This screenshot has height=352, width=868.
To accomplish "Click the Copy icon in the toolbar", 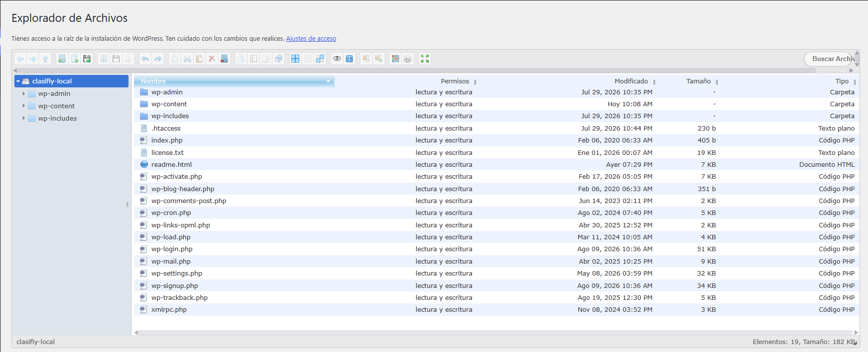I will point(175,59).
